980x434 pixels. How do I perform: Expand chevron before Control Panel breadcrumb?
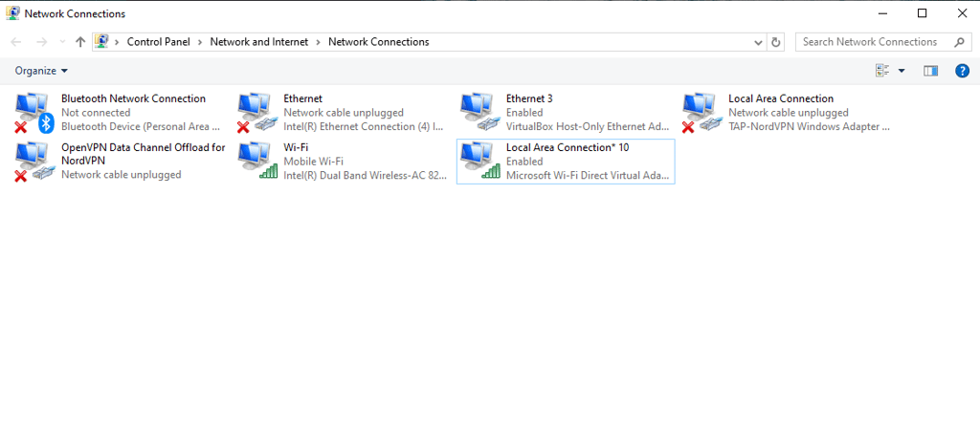[x=117, y=42]
